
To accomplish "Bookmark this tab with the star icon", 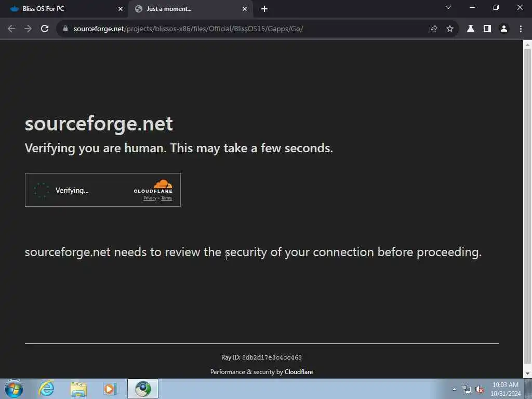I will point(450,29).
